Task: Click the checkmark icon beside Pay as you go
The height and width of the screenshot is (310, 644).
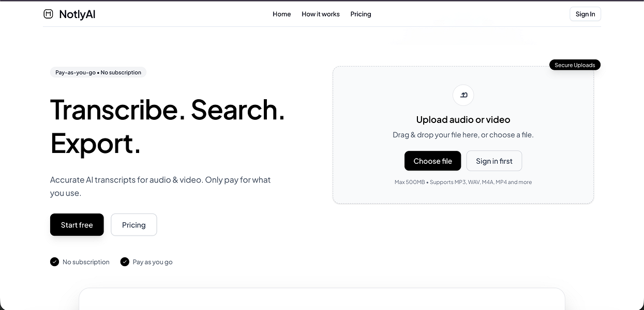Action: click(125, 262)
